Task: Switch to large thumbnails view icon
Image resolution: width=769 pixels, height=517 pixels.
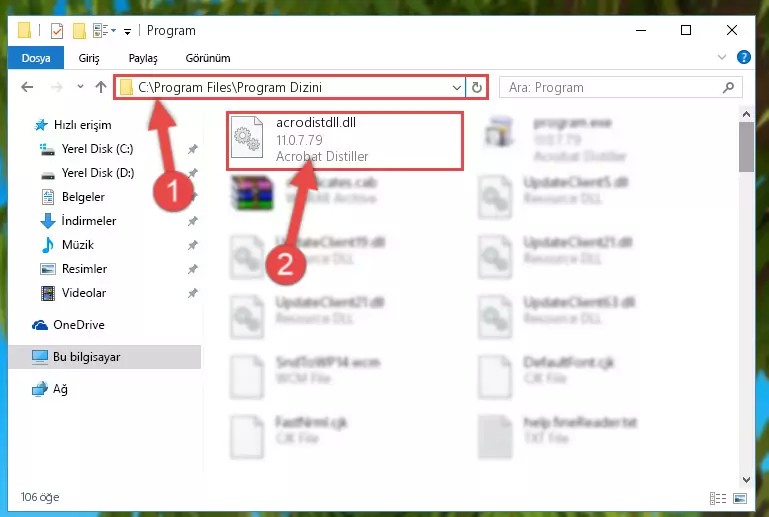Action: tap(740, 498)
